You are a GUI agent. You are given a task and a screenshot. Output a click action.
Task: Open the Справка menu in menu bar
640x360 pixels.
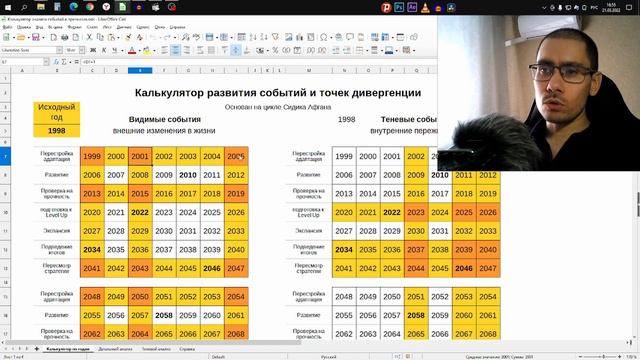click(177, 27)
